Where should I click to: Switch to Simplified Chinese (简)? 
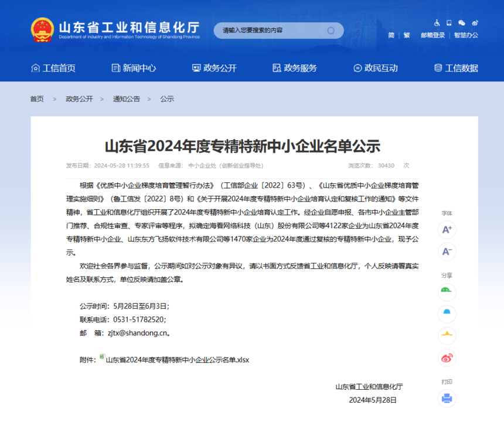coord(391,35)
